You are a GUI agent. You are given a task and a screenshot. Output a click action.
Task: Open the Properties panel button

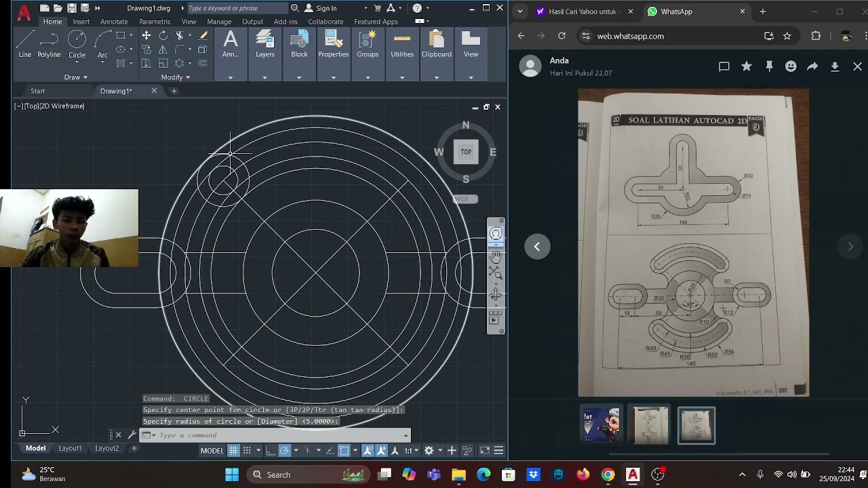click(x=333, y=45)
